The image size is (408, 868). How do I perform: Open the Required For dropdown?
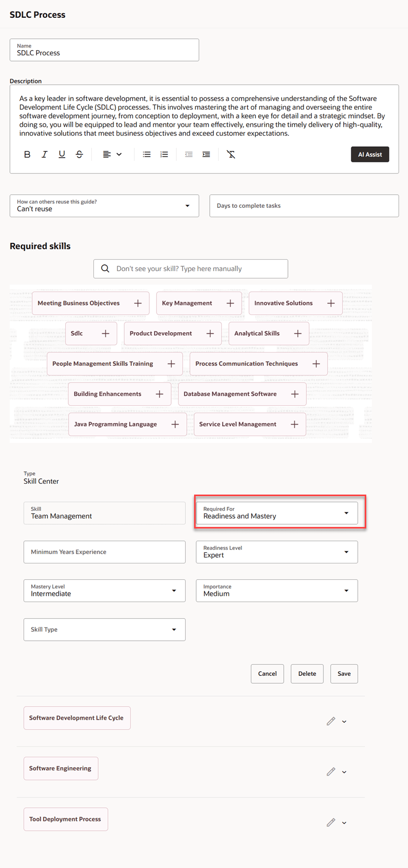point(277,513)
